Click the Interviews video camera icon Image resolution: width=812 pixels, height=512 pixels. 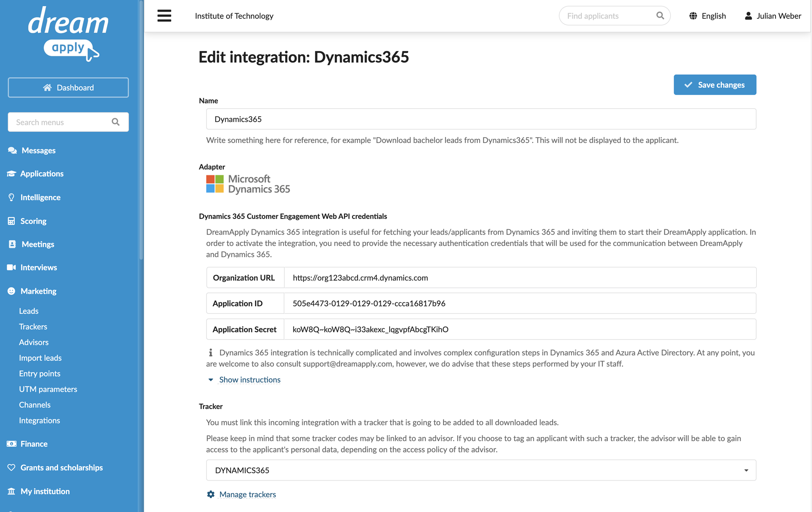pos(11,267)
